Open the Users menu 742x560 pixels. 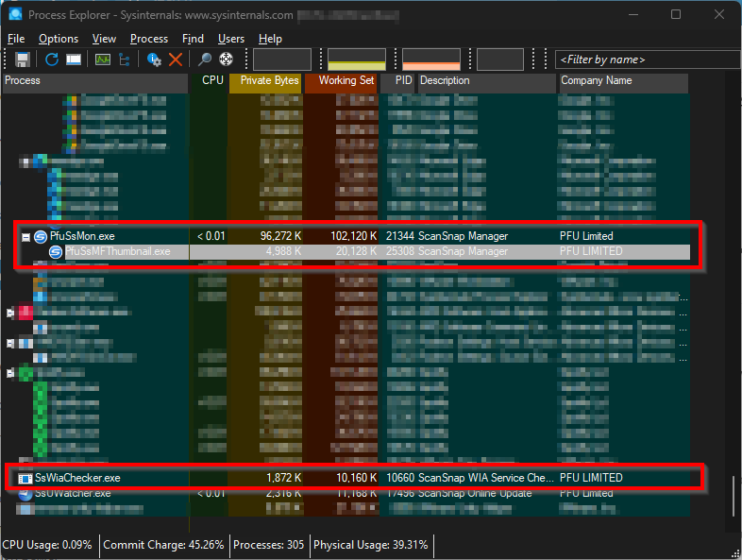tap(231, 39)
